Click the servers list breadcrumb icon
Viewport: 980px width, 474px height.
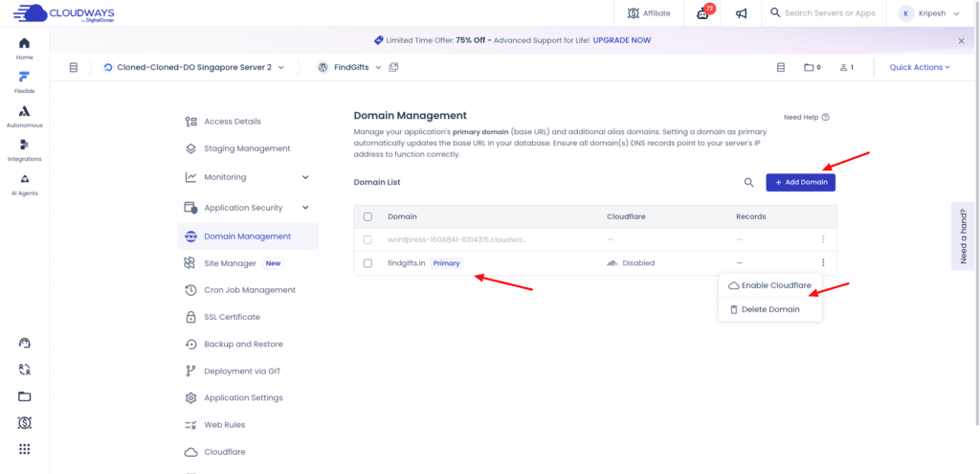(x=73, y=67)
